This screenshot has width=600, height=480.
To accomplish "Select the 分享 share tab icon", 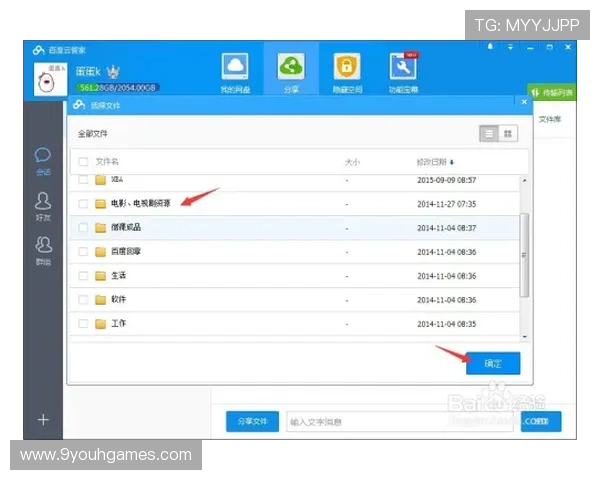I will pyautogui.click(x=291, y=67).
